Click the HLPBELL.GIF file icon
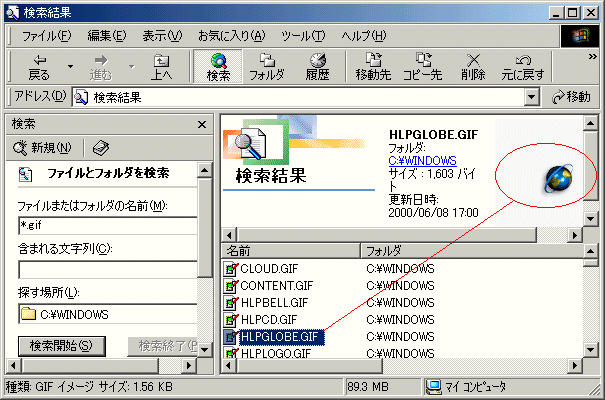 click(x=231, y=302)
